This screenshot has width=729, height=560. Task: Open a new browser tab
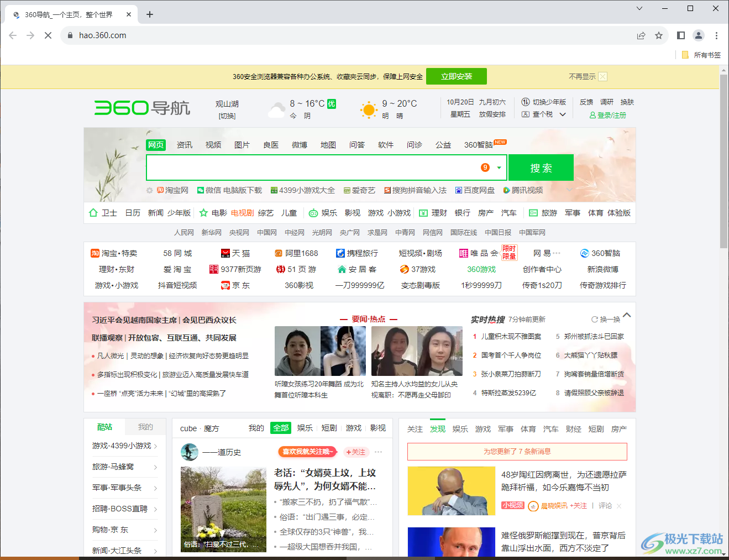point(149,14)
